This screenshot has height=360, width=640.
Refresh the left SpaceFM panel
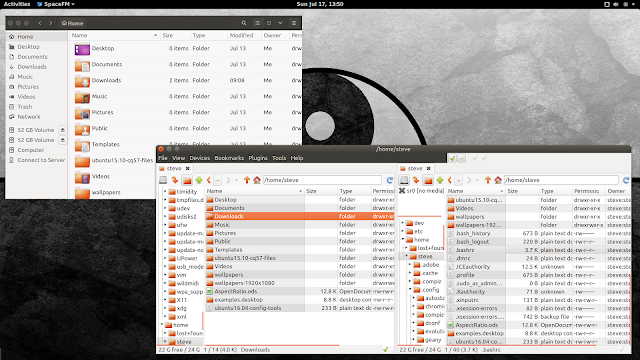[x=390, y=180]
